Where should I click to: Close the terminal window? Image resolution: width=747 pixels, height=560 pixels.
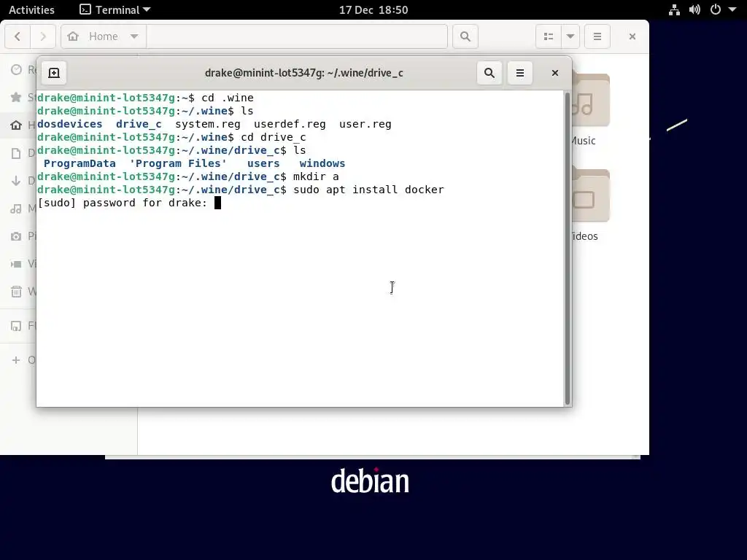coord(554,73)
